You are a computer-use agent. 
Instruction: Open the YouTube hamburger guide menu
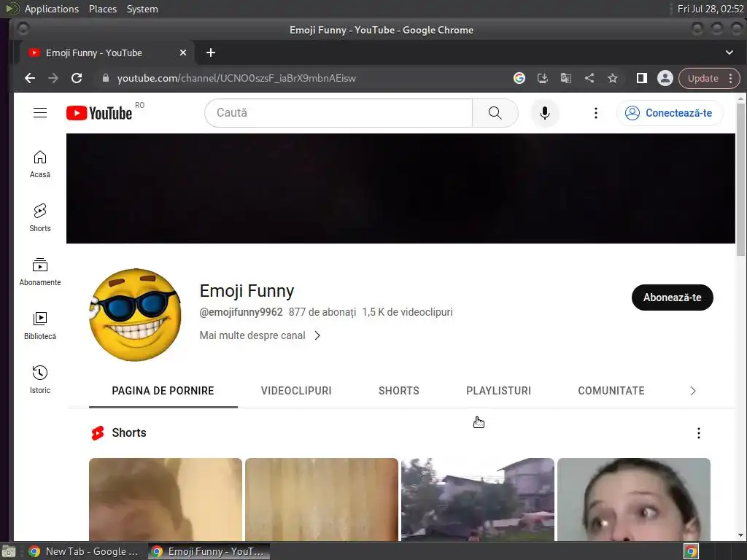(40, 113)
